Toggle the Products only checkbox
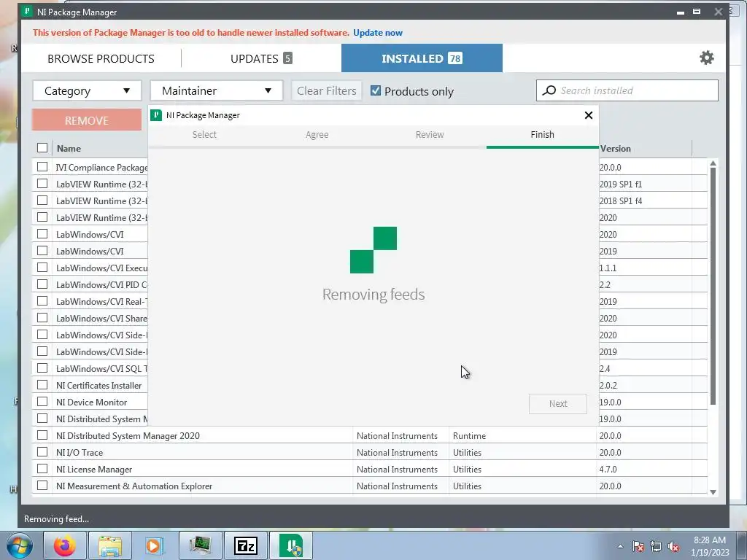The width and height of the screenshot is (747, 560). coord(376,90)
